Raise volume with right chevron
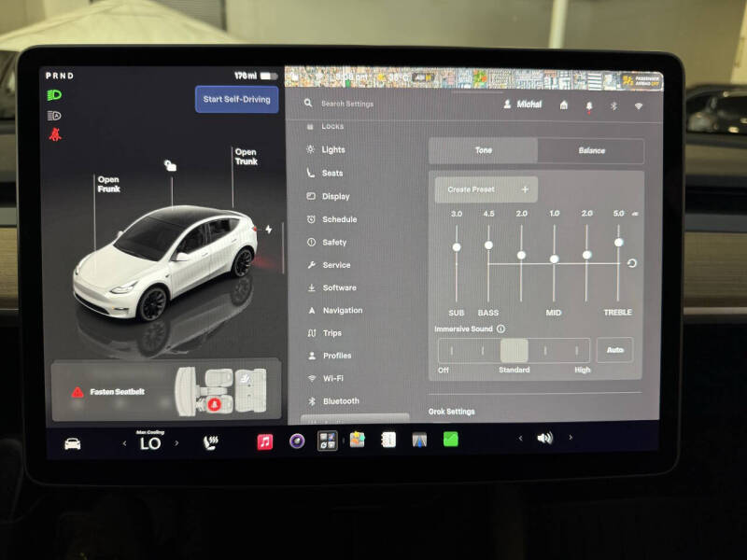This screenshot has width=747, height=560. click(x=571, y=438)
